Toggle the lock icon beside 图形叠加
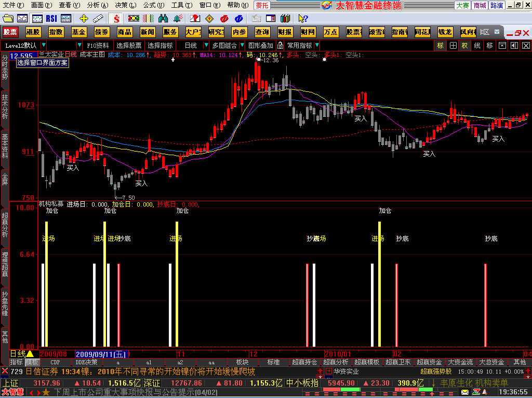 [x=280, y=45]
